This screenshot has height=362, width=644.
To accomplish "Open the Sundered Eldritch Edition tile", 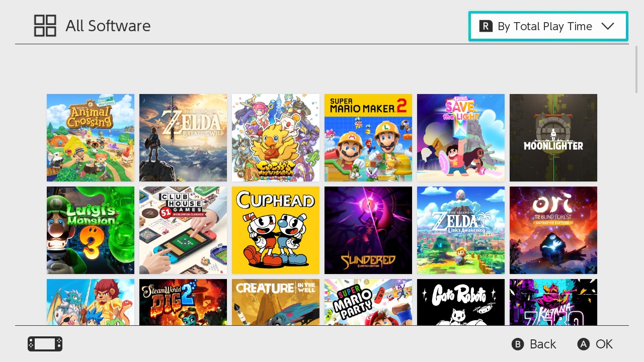I will pos(368,230).
